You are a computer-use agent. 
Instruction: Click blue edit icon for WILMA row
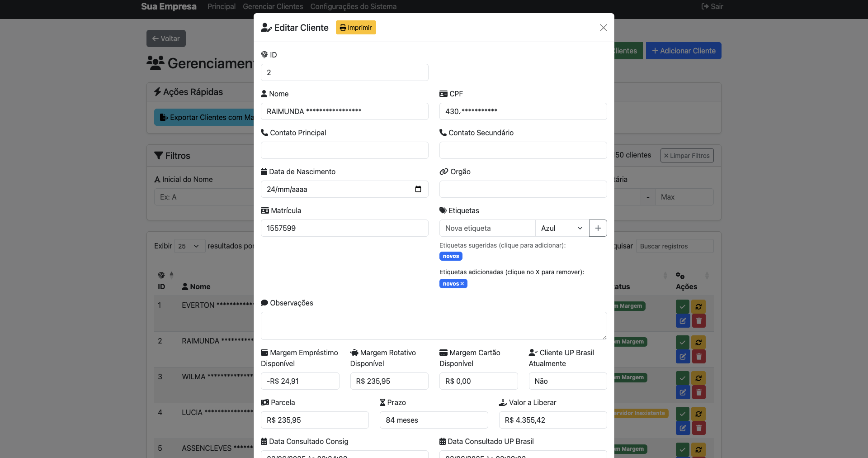click(x=682, y=392)
